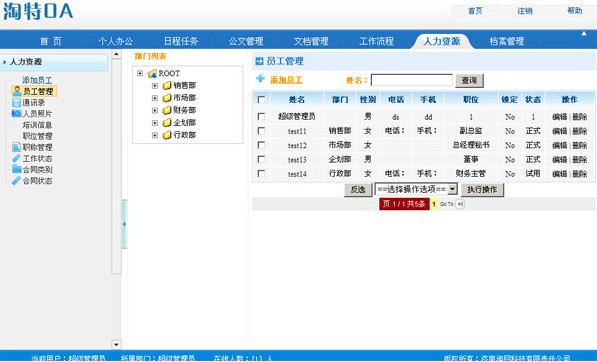The width and height of the screenshot is (597, 362).
Task: Switch to the 首页 main tab
Action: (50, 41)
